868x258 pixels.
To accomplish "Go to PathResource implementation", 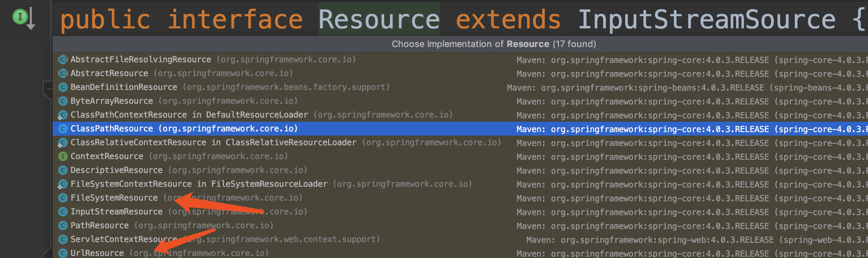I will pos(100,225).
